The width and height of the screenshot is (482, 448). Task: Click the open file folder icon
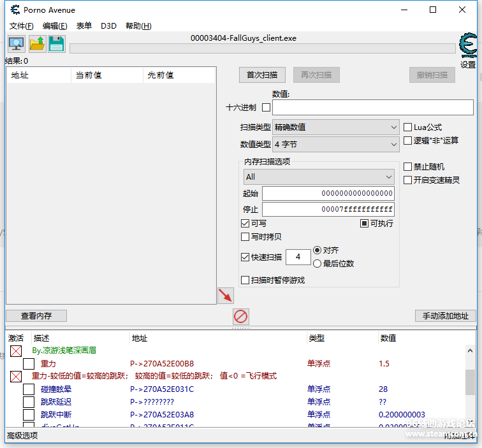37,44
